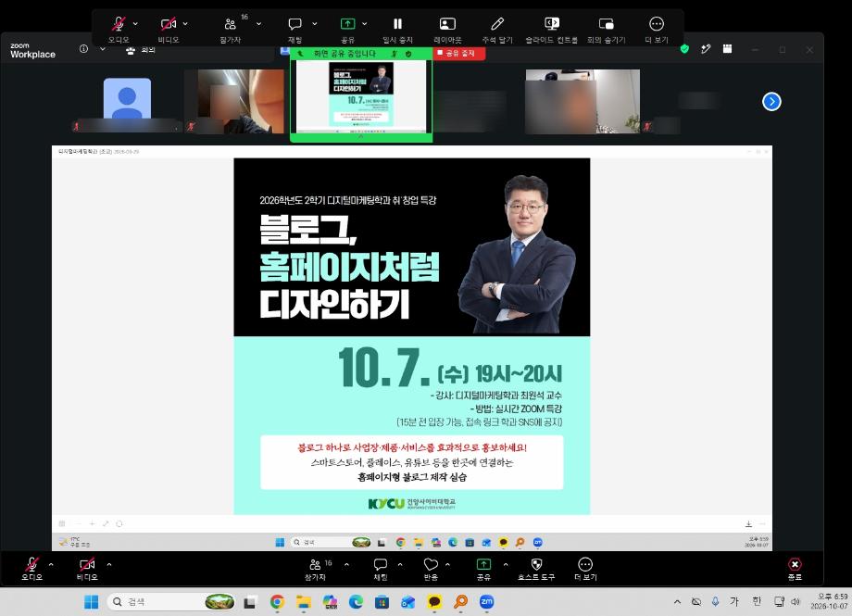This screenshot has height=616, width=852.
Task: Toggle Korean/English IME 한 indicator
Action: pos(757,601)
